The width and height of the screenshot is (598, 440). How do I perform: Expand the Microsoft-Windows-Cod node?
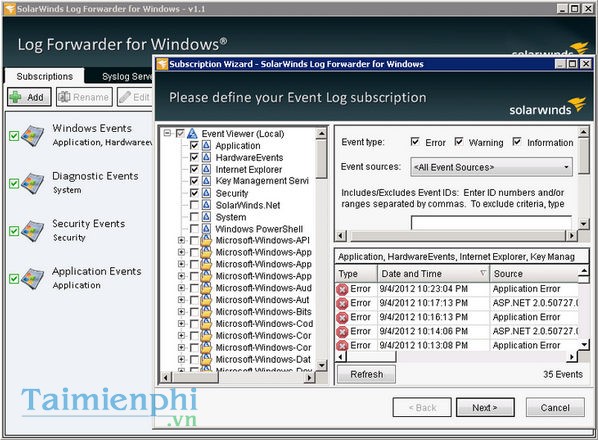click(x=182, y=324)
